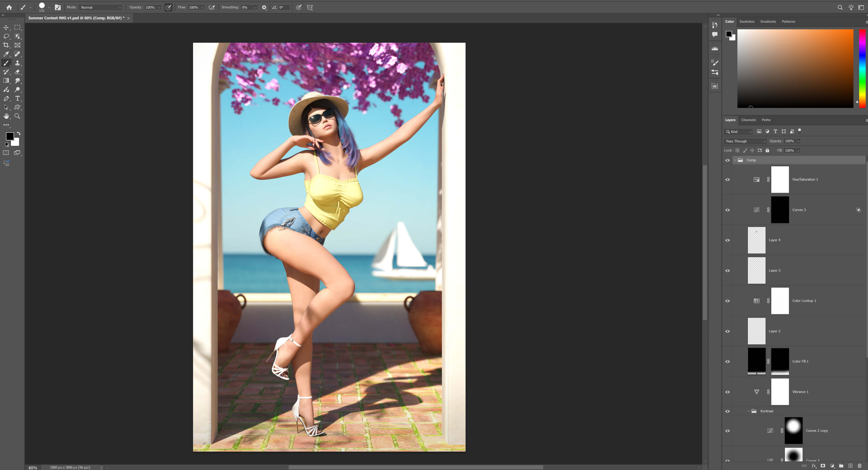This screenshot has height=470, width=868.
Task: Hide the Hue/Saturation 1 layer
Action: point(727,179)
